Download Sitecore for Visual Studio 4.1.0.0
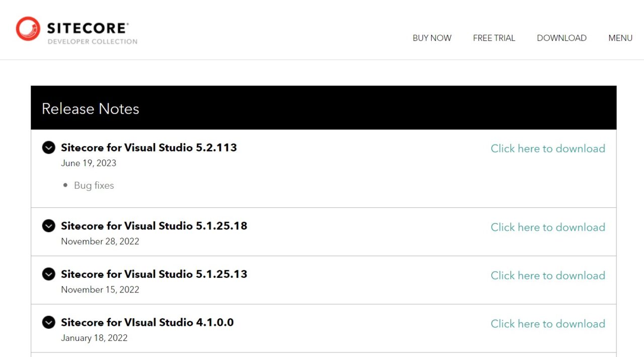The width and height of the screenshot is (644, 357). pyautogui.click(x=547, y=324)
